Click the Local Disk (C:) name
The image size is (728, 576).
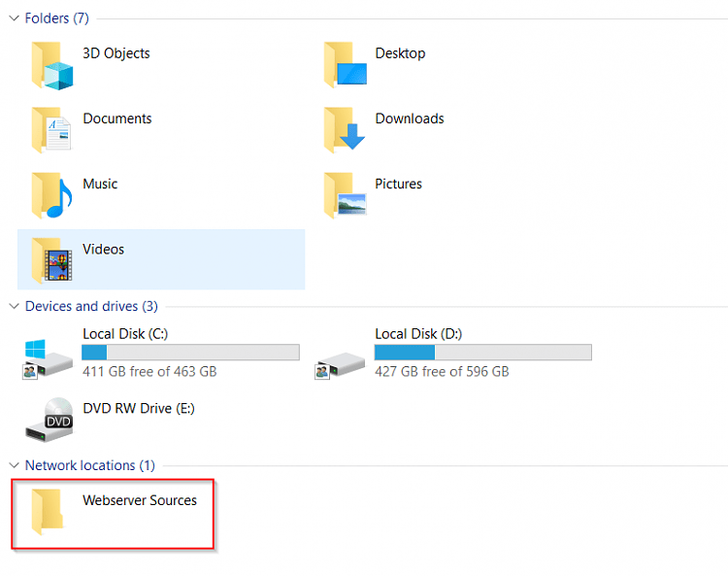pyautogui.click(x=125, y=333)
